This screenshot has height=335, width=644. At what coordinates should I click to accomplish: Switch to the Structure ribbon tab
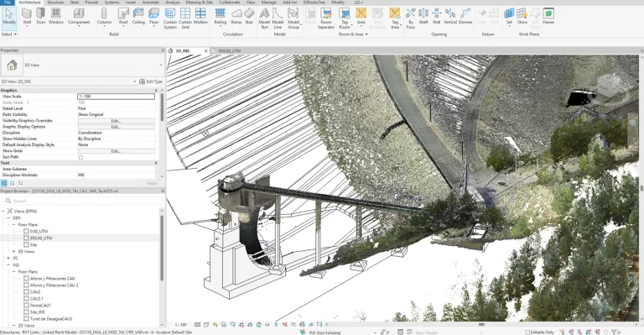click(x=55, y=3)
